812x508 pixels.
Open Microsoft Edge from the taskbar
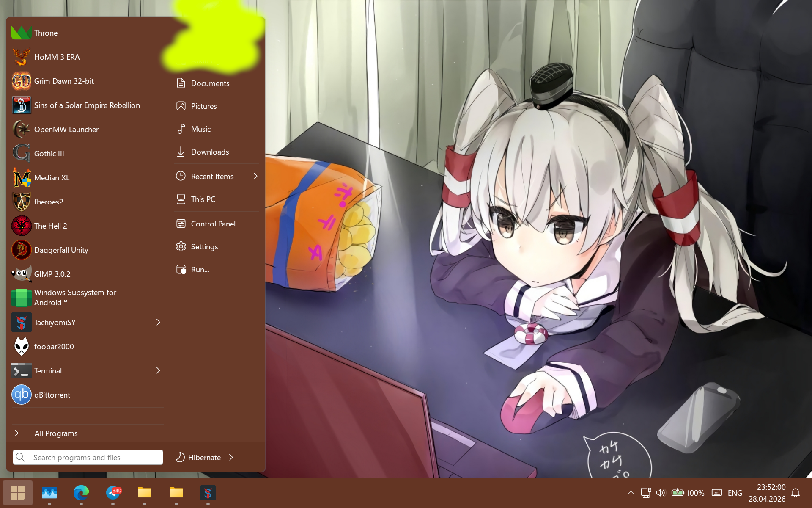81,493
